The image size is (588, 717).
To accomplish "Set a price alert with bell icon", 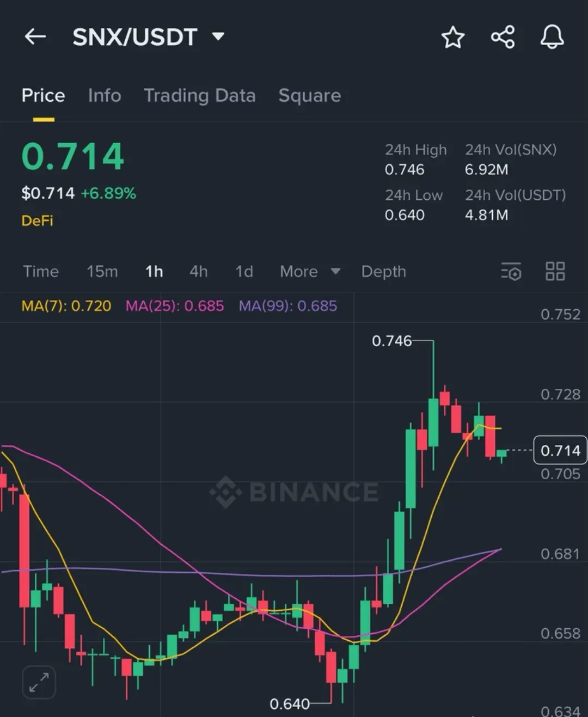I will click(552, 37).
